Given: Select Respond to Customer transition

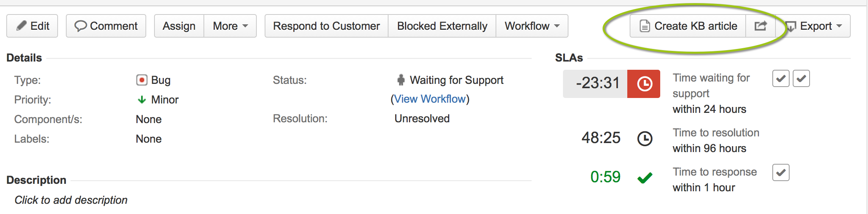Looking at the screenshot, I should click(327, 26).
